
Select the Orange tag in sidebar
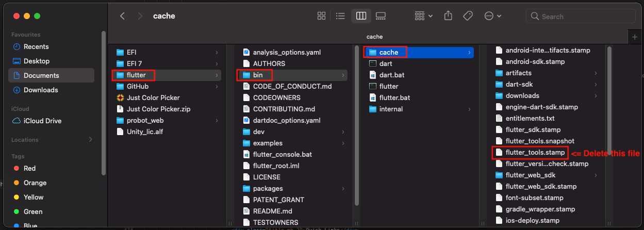[35, 183]
